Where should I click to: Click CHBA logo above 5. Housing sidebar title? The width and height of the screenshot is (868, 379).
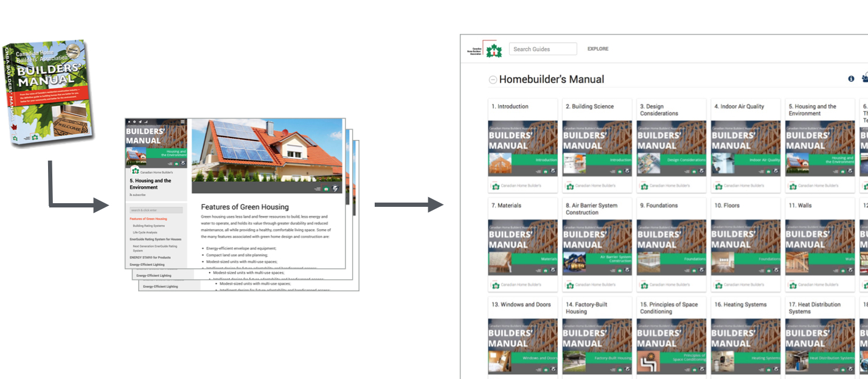click(135, 172)
